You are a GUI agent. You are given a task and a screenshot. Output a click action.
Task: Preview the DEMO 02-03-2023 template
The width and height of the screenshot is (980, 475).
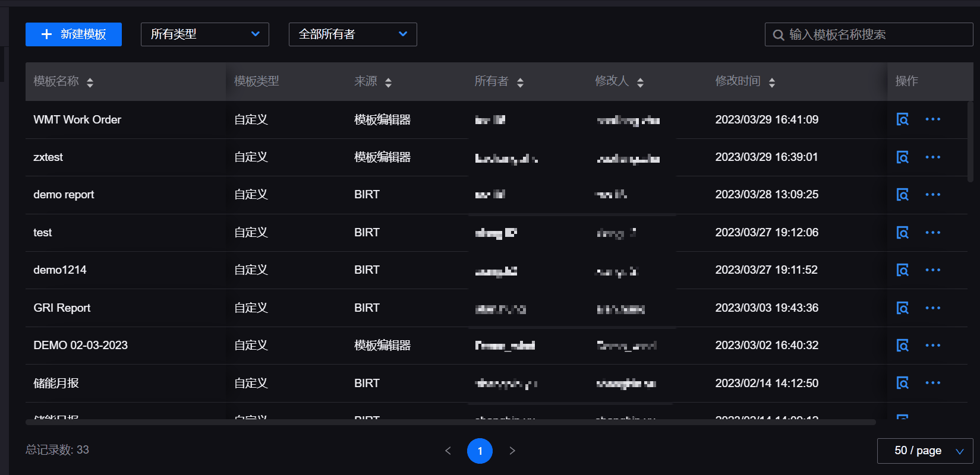(902, 346)
